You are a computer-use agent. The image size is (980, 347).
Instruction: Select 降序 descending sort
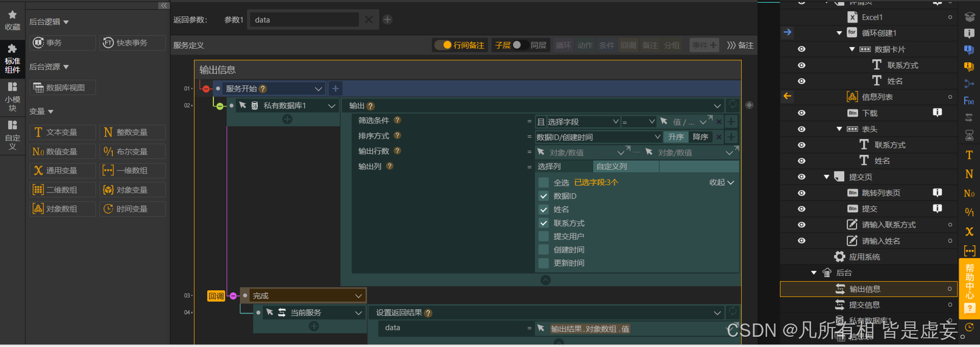(700, 137)
